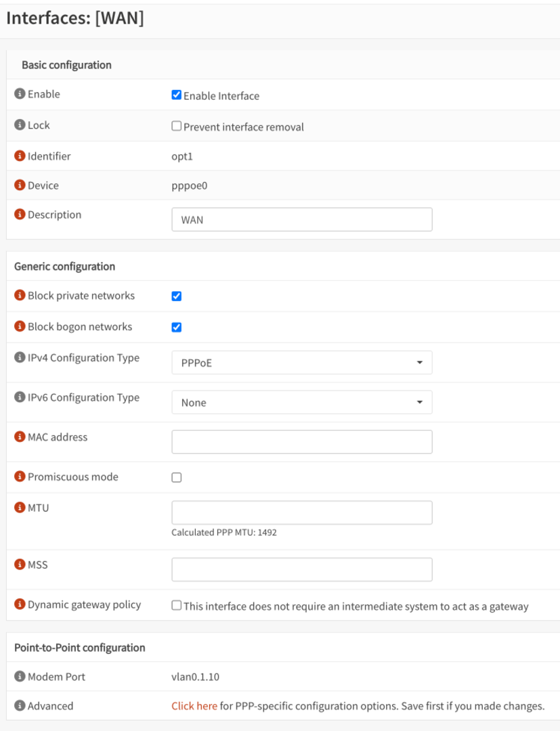
Task: Toggle the Block bogon networks checkbox
Action: 177,328
